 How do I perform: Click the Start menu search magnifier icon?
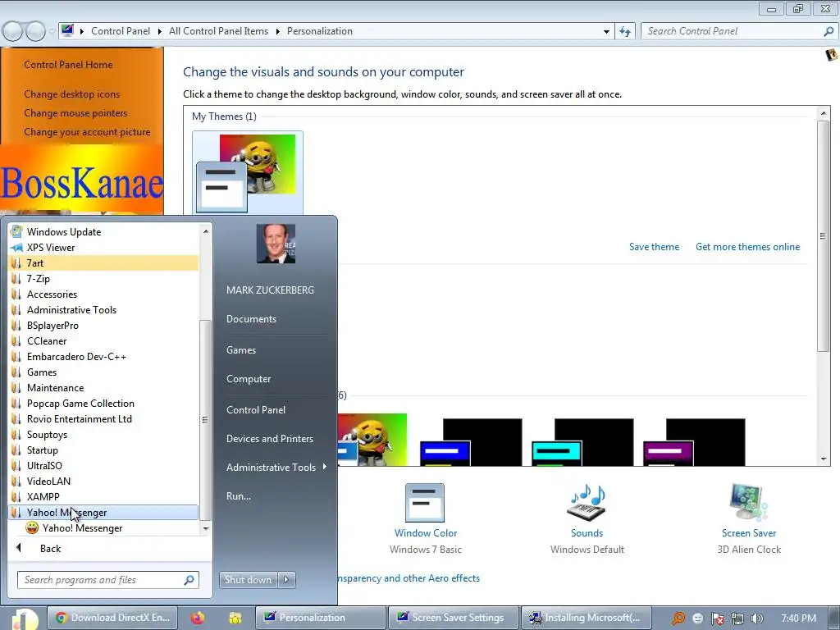pos(189,580)
